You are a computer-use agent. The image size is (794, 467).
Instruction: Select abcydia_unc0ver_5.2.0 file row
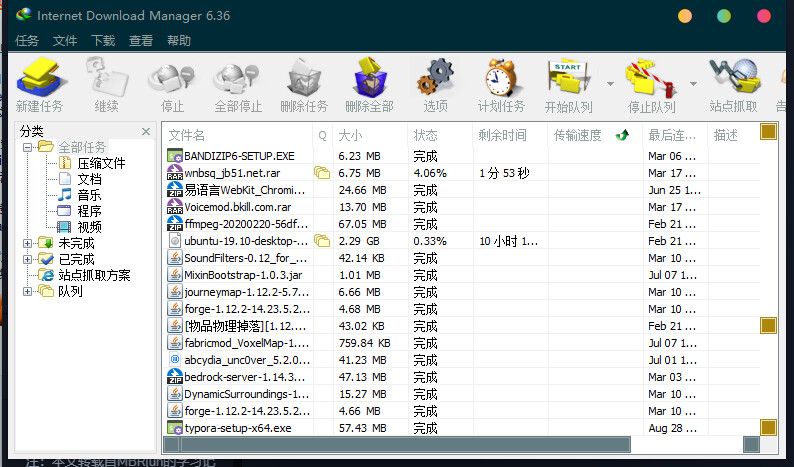pyautogui.click(x=463, y=360)
